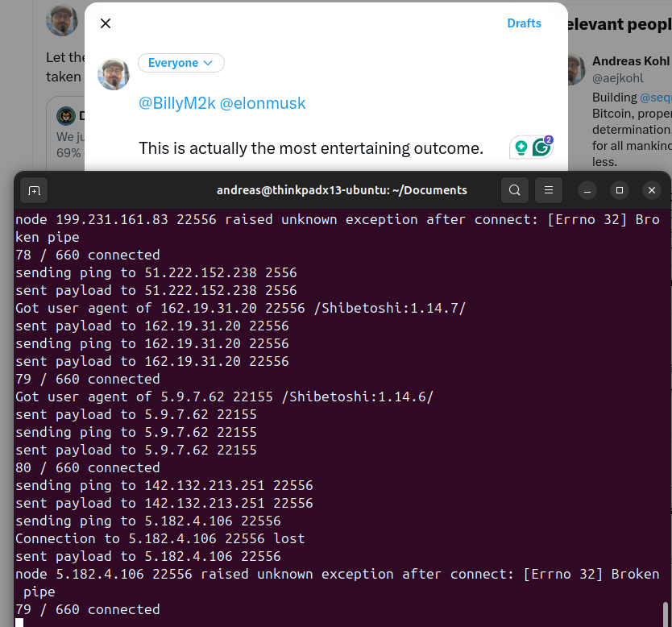Close the compose post dialog
672x627 pixels.
tap(105, 23)
